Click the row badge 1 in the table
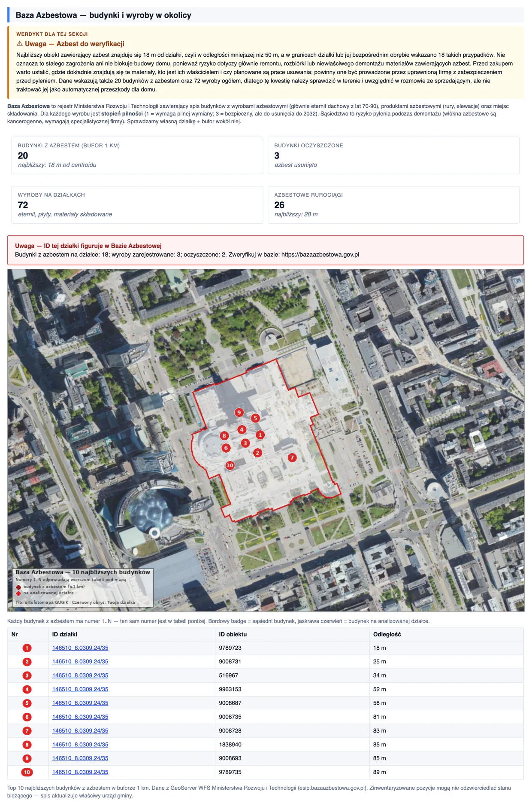Viewport: 532px width, 806px height. coord(27,648)
